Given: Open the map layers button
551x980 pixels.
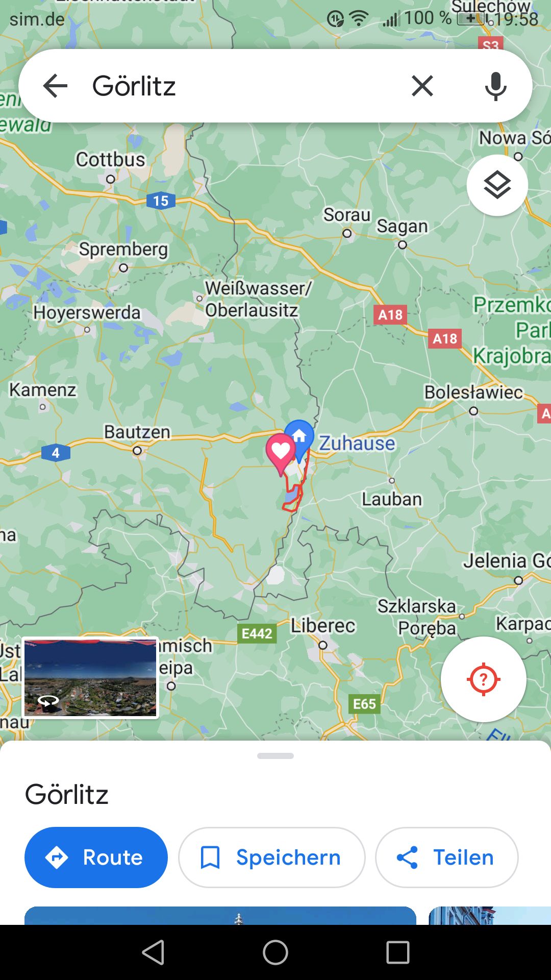Looking at the screenshot, I should point(497,185).
